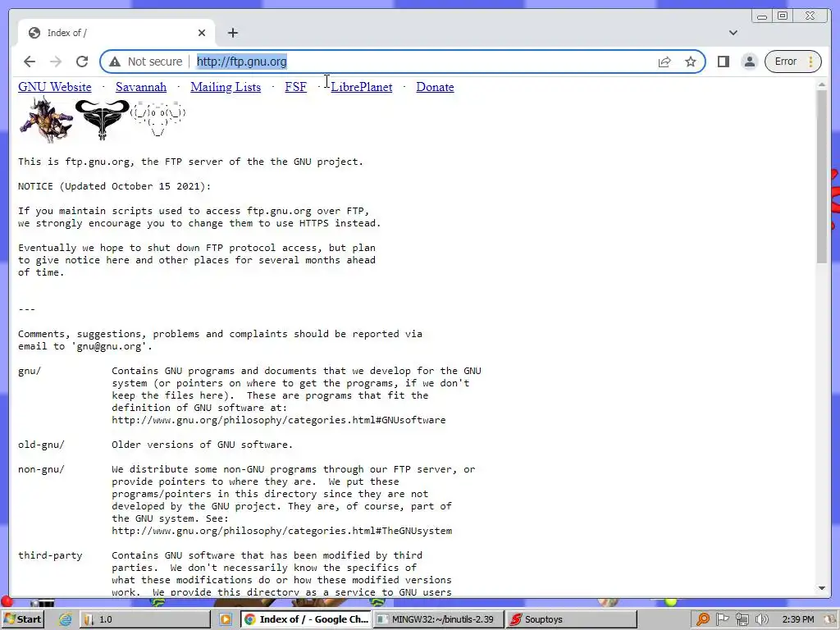Close the Index of / tab
This screenshot has height=630, width=840.
coord(202,33)
